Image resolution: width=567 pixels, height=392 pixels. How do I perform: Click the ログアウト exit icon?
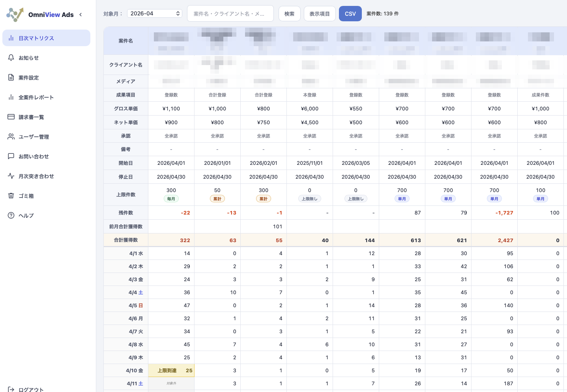point(11,389)
